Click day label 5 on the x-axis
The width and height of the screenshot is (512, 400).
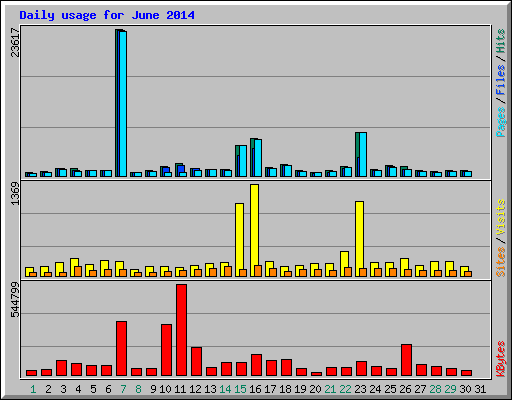click(x=93, y=389)
